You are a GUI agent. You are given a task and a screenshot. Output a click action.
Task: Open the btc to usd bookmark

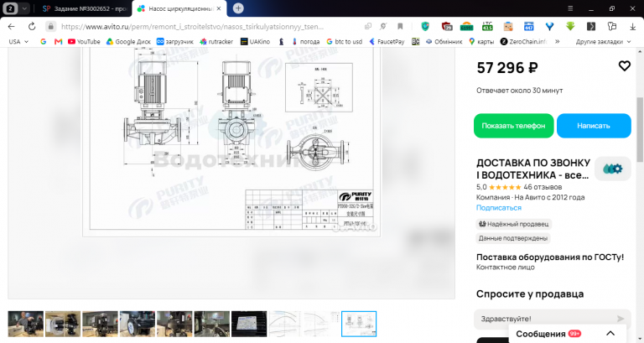coord(345,41)
